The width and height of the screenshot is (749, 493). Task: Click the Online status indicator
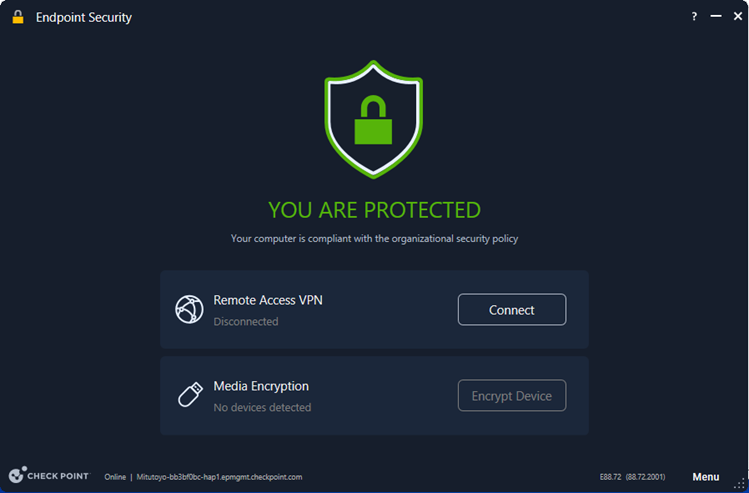click(115, 477)
